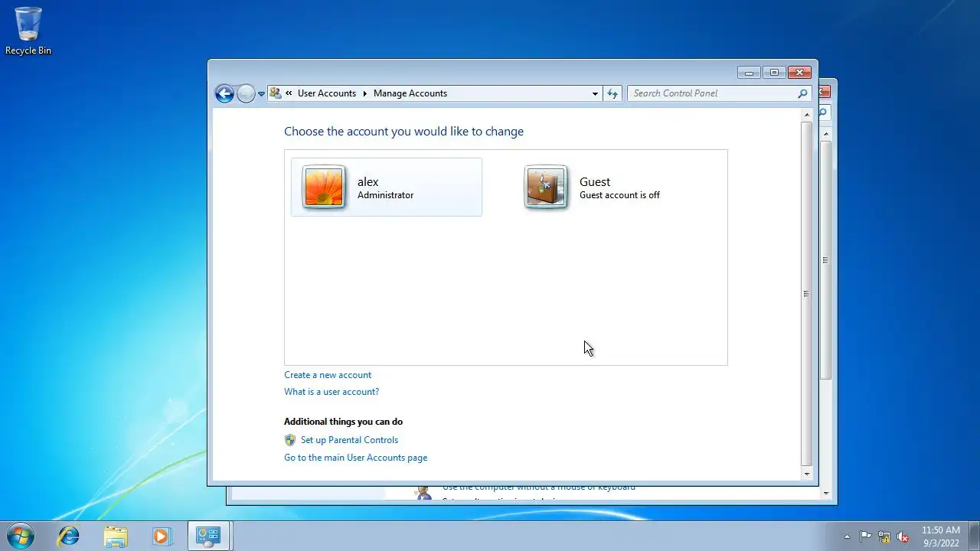
Task: Navigate to User Accounts breadcrumb
Action: (327, 93)
